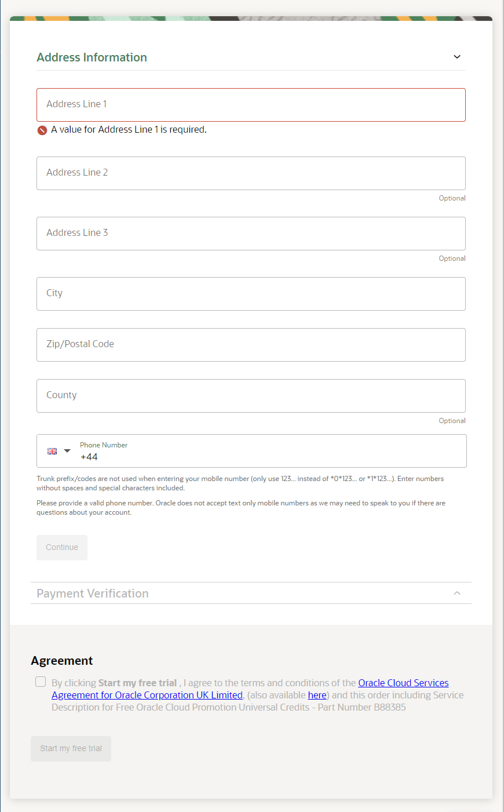This screenshot has height=812, width=504.
Task: Open the phone country code dropdown arrow
Action: coord(67,451)
